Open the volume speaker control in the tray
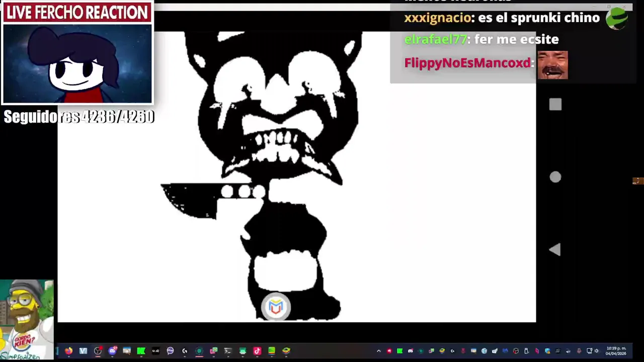644x362 pixels. coord(596,351)
